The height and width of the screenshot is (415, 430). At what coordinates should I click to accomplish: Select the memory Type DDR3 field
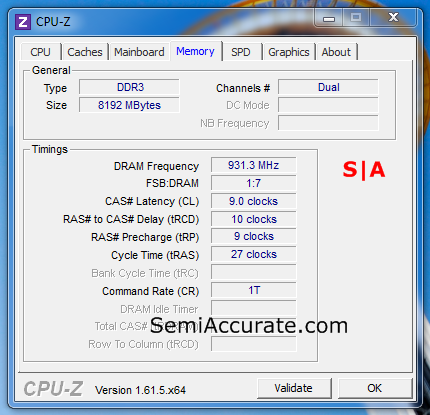(129, 87)
